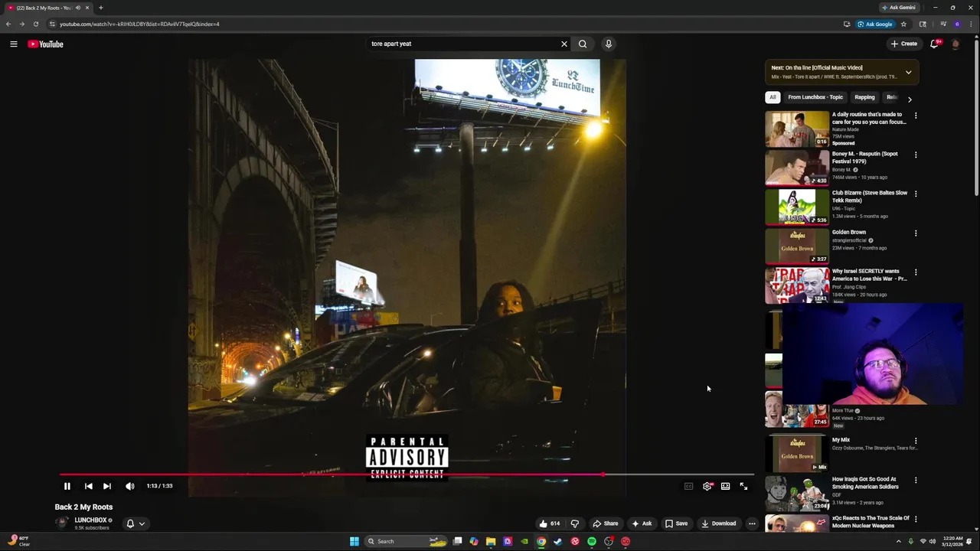The height and width of the screenshot is (551, 980).
Task: Open the YouTube account avatar menu
Action: 955,44
